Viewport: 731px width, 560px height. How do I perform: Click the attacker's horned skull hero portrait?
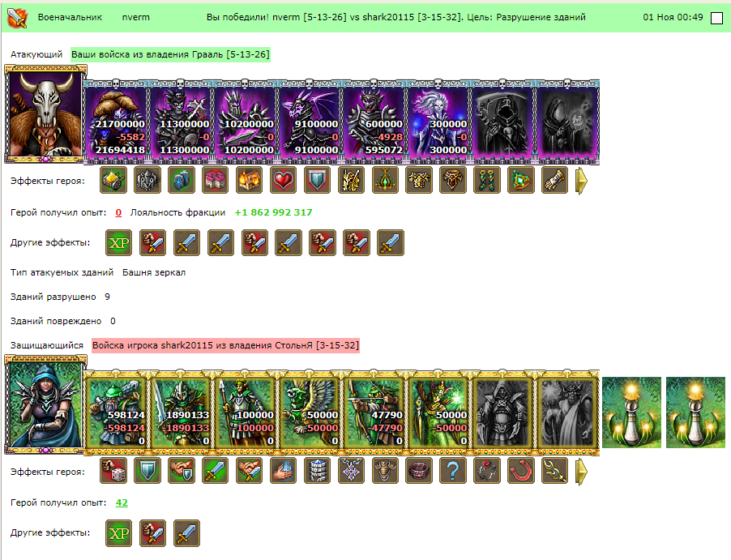click(45, 115)
